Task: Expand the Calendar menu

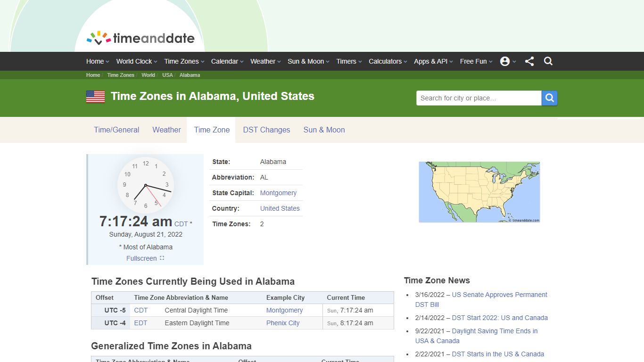Action: (227, 61)
